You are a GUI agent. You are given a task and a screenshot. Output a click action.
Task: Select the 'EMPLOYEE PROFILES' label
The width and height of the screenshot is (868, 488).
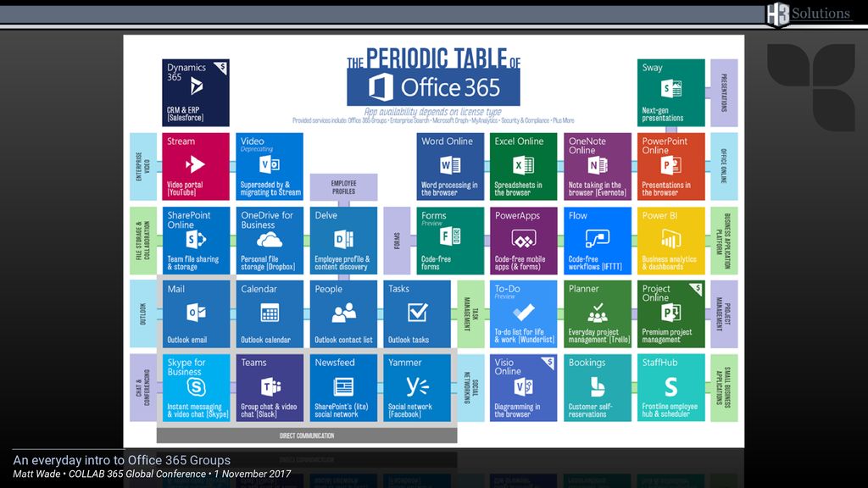pos(344,187)
